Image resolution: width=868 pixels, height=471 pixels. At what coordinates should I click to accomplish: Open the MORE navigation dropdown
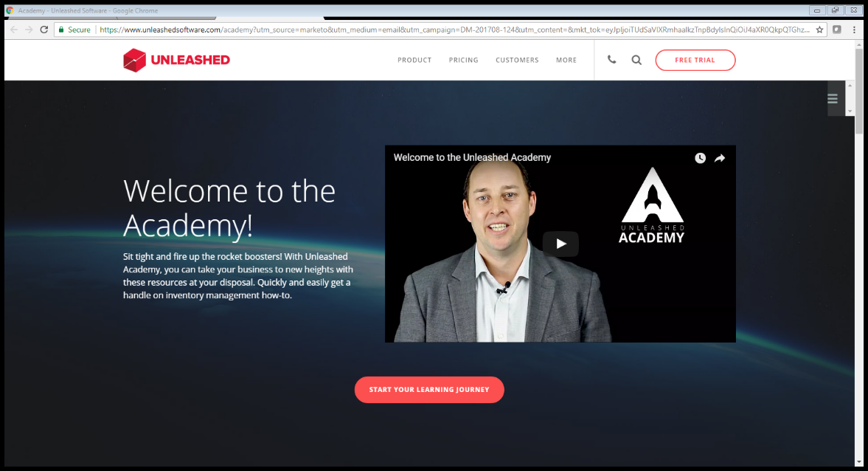tap(566, 60)
